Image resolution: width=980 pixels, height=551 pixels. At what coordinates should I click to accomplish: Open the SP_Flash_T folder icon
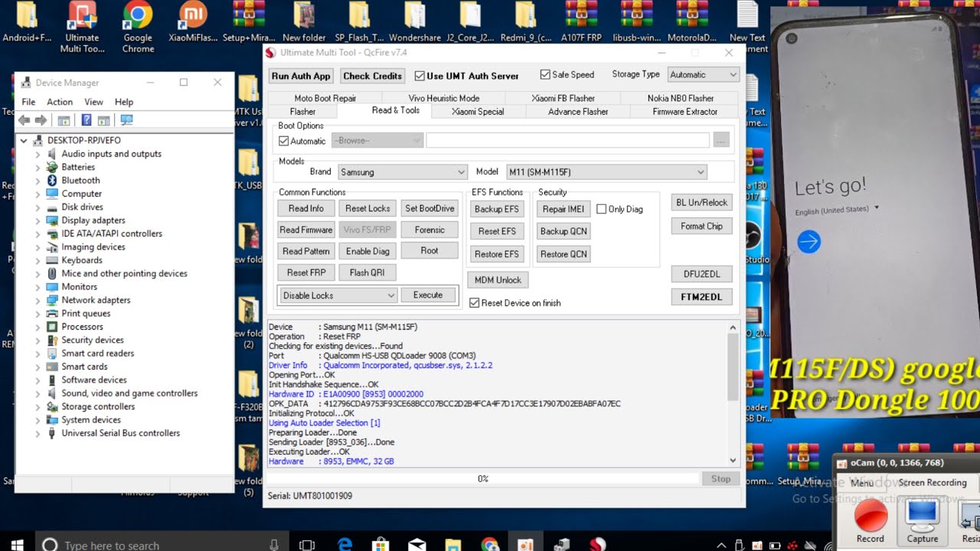[359, 23]
